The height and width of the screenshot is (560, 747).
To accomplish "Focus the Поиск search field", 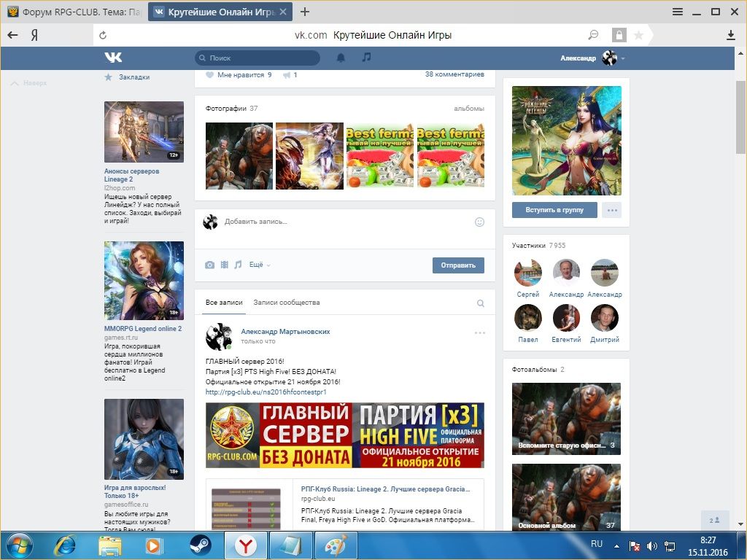I will (x=258, y=58).
